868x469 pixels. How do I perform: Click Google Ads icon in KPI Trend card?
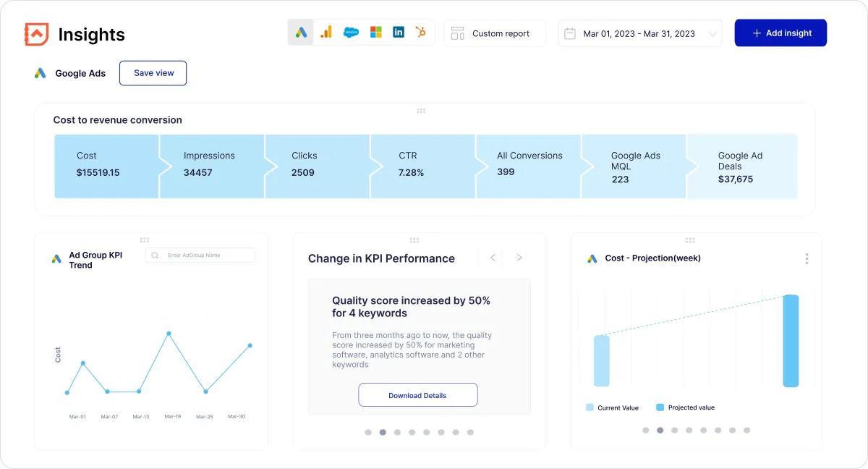(x=56, y=258)
